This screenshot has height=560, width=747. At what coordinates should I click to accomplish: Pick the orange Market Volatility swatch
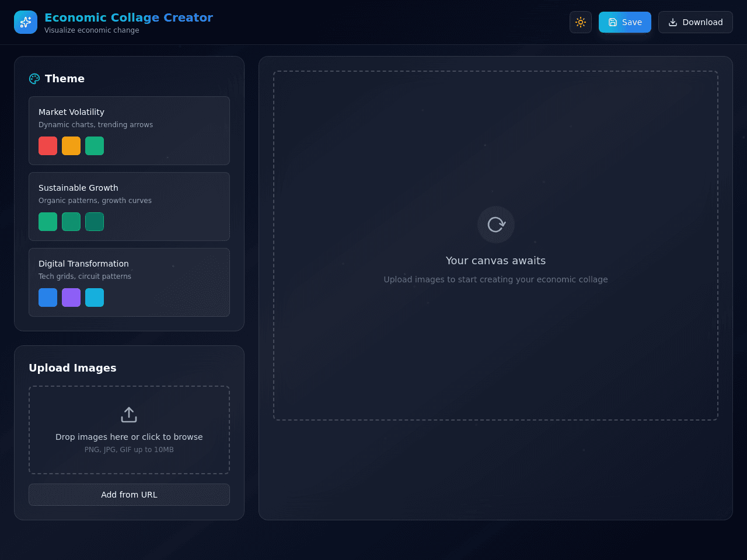(71, 146)
